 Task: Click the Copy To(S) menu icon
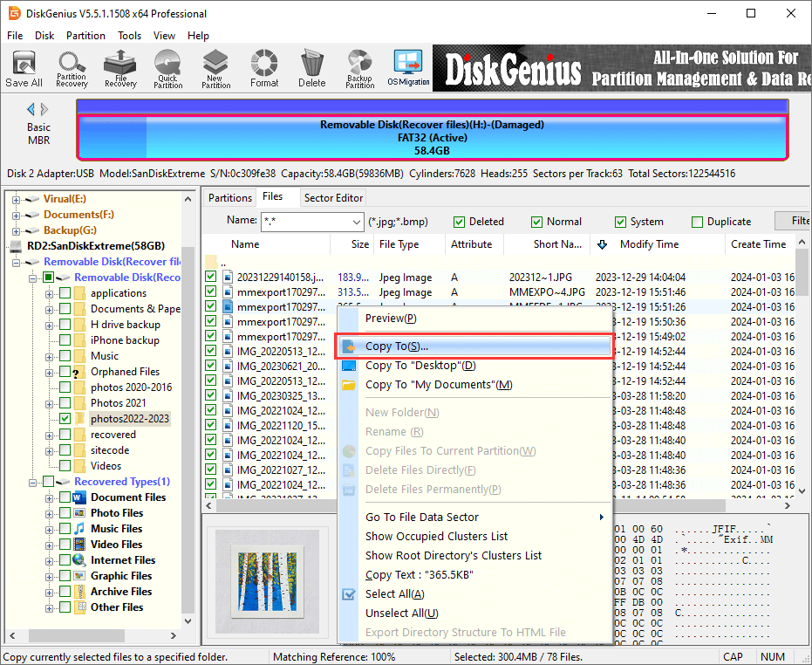pyautogui.click(x=349, y=346)
